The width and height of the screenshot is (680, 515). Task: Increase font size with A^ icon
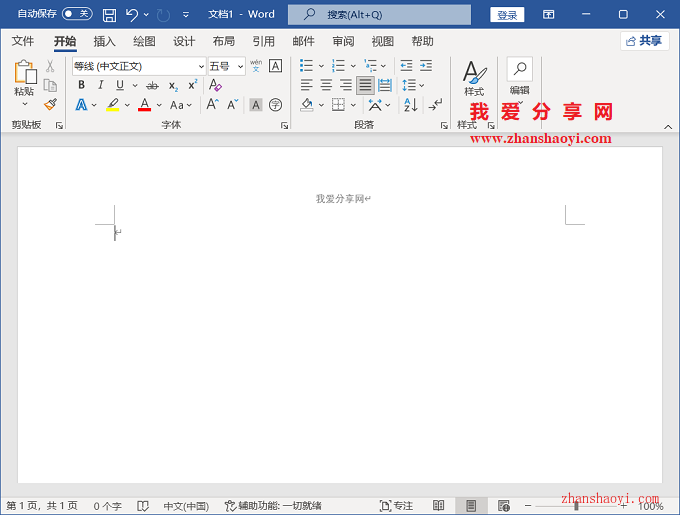coord(212,104)
